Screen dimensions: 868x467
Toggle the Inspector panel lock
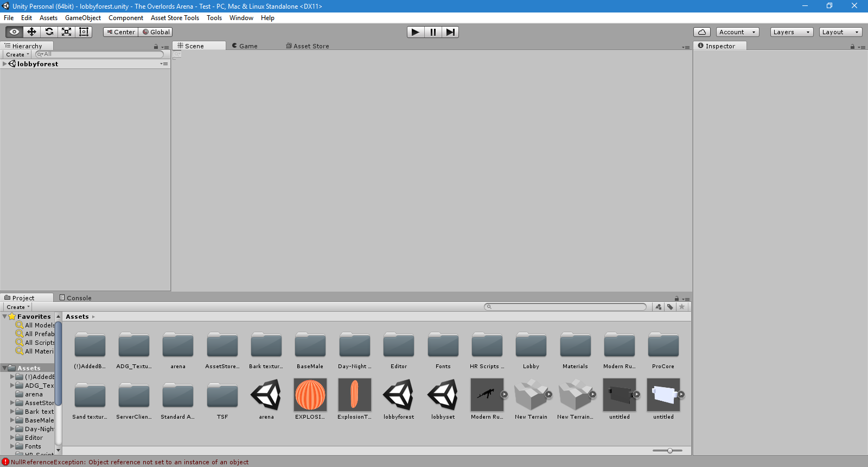pos(852,47)
